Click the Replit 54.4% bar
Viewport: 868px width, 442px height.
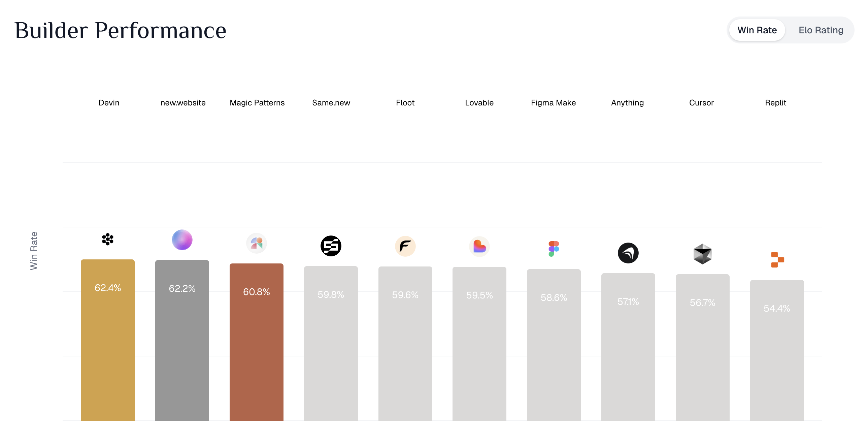[x=777, y=350]
